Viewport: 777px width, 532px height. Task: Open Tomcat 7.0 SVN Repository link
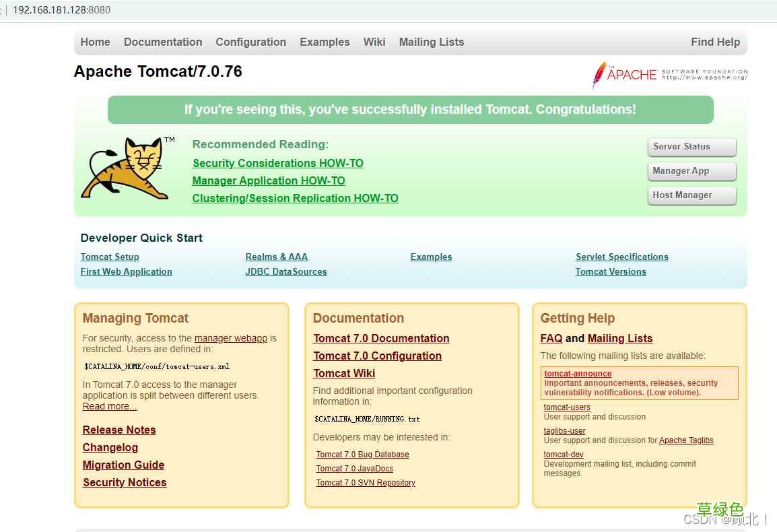click(365, 483)
